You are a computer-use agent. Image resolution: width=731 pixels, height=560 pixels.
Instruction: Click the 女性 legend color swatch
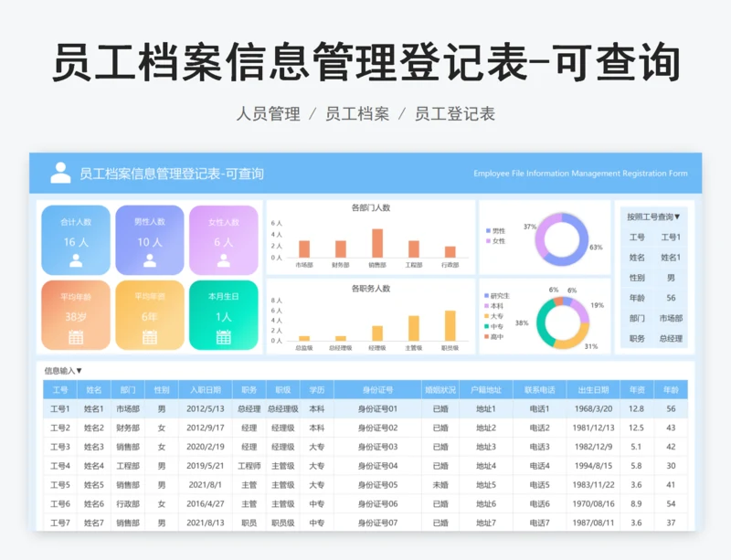click(488, 241)
